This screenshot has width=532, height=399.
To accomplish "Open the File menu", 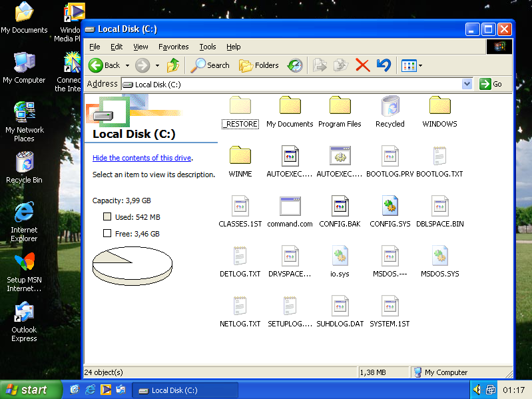I will click(x=95, y=47).
